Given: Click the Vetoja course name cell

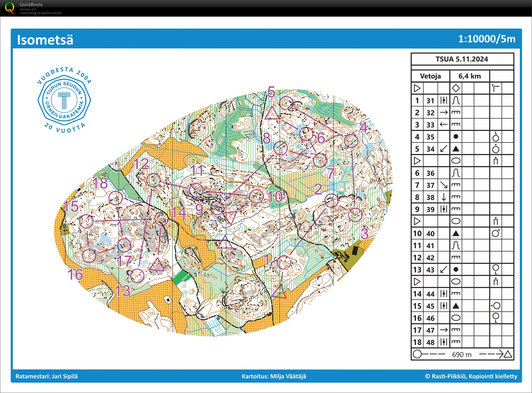Looking at the screenshot, I should coord(430,76).
